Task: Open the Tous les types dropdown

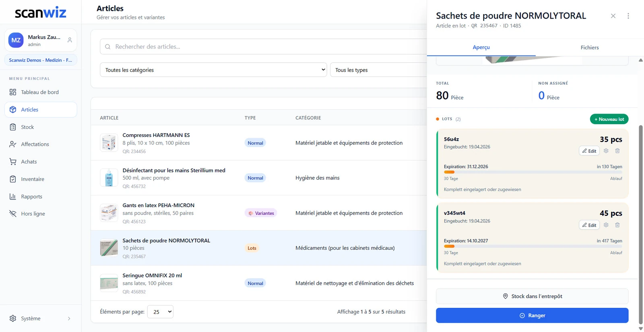Action: 378,70
